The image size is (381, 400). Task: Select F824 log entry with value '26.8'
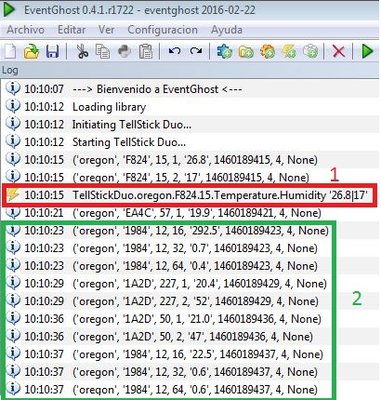(190, 160)
